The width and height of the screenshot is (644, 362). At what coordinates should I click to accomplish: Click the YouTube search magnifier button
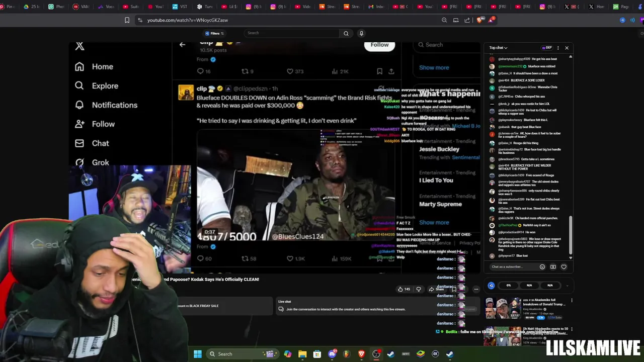tap(346, 33)
